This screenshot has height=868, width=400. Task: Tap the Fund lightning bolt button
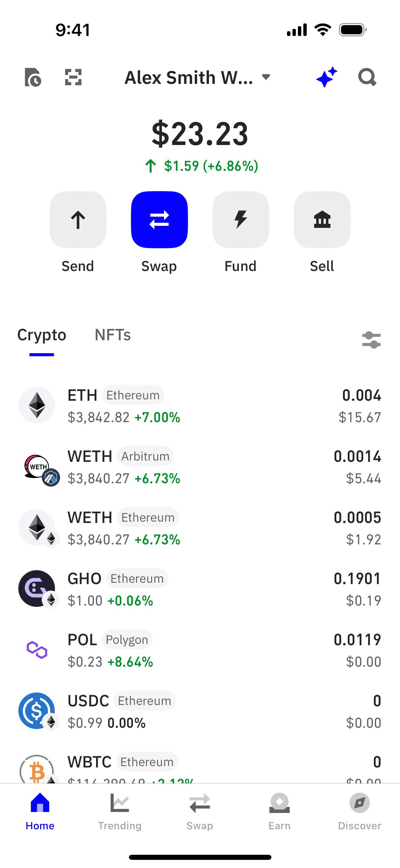pos(241,220)
